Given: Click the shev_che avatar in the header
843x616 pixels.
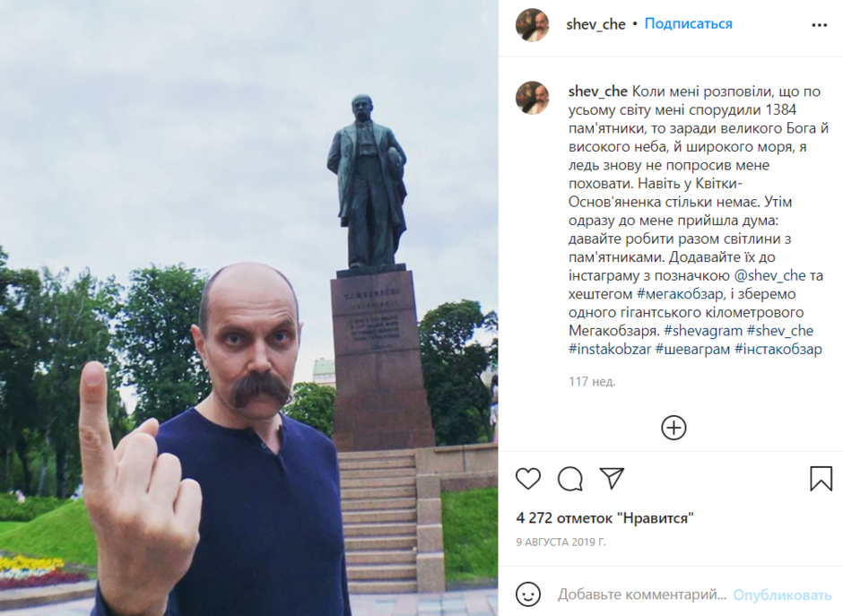Looking at the screenshot, I should [532, 24].
